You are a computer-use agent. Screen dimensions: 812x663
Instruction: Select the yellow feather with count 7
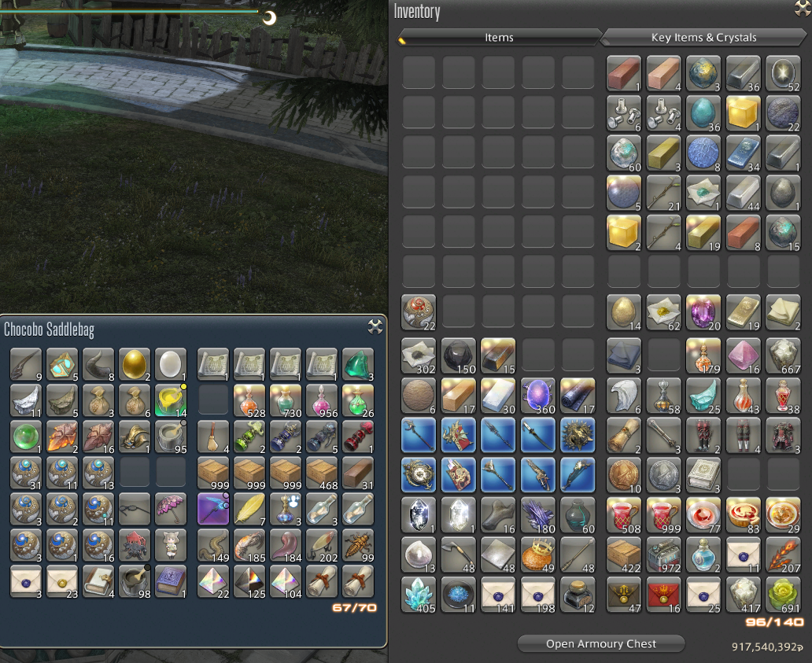pyautogui.click(x=249, y=510)
